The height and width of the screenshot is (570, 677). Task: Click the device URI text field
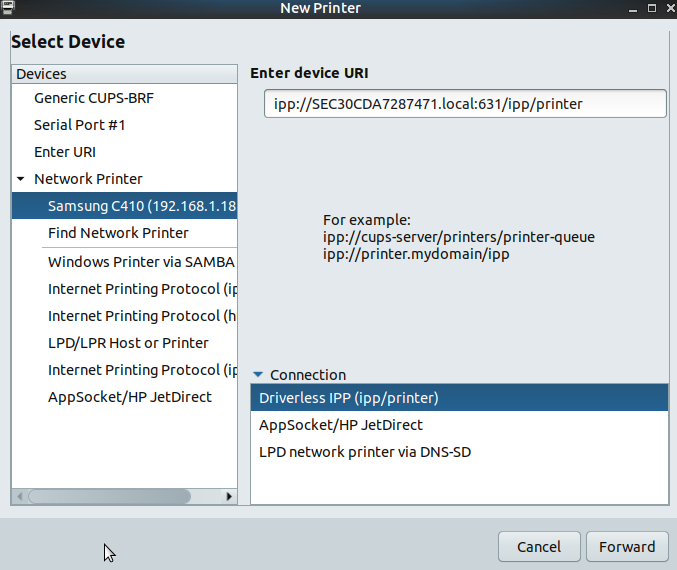(x=464, y=104)
